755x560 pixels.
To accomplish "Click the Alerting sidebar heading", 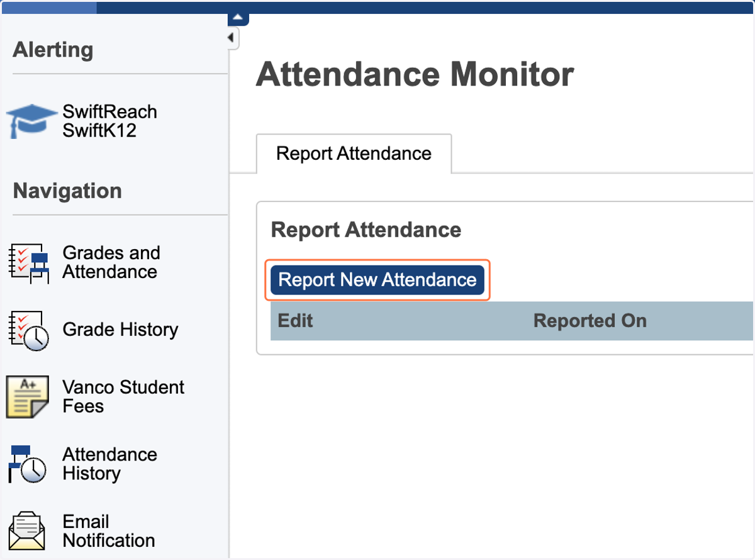I will pyautogui.click(x=53, y=50).
